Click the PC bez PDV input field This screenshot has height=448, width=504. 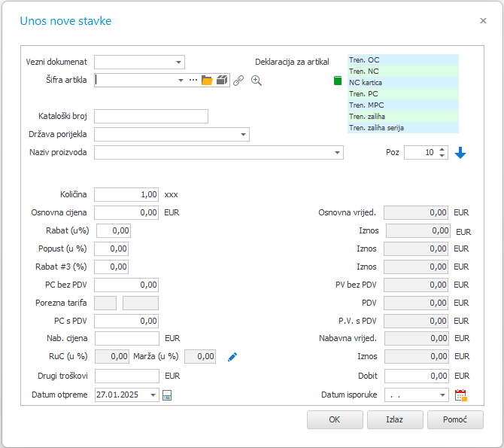click(126, 285)
